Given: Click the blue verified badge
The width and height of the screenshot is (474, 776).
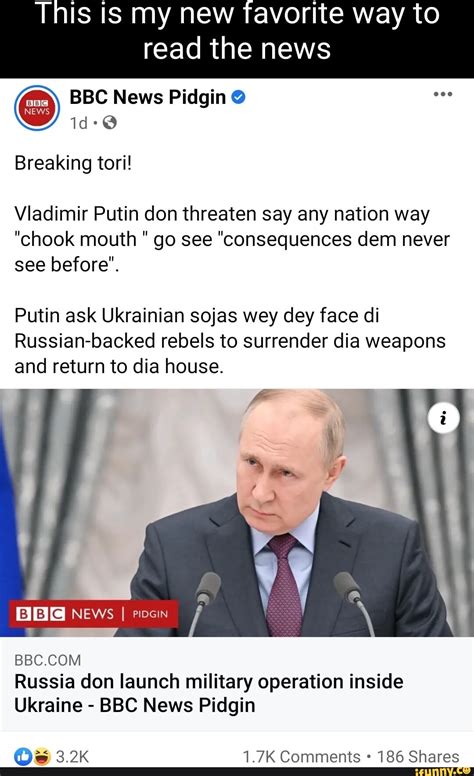Looking at the screenshot, I should [238, 97].
